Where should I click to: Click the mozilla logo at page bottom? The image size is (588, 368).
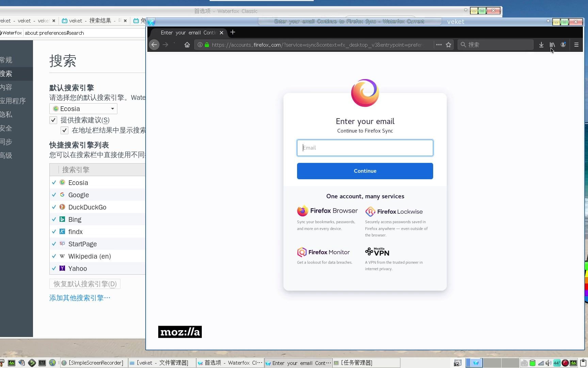180,332
